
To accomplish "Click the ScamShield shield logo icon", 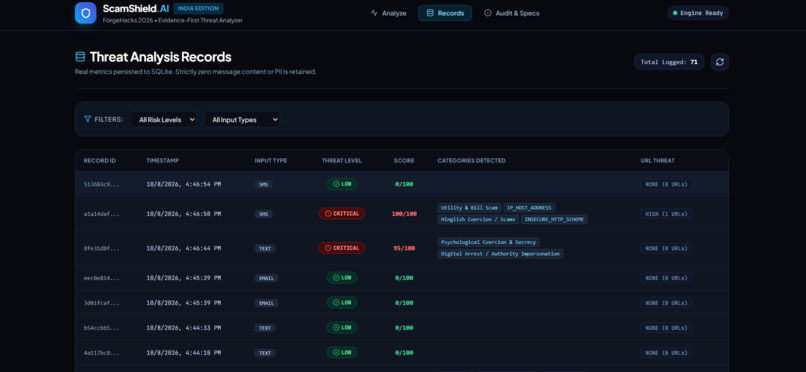I will [x=85, y=13].
